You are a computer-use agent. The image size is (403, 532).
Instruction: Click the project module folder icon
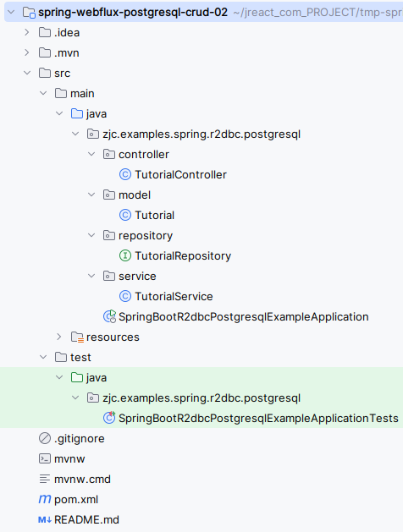pos(29,13)
